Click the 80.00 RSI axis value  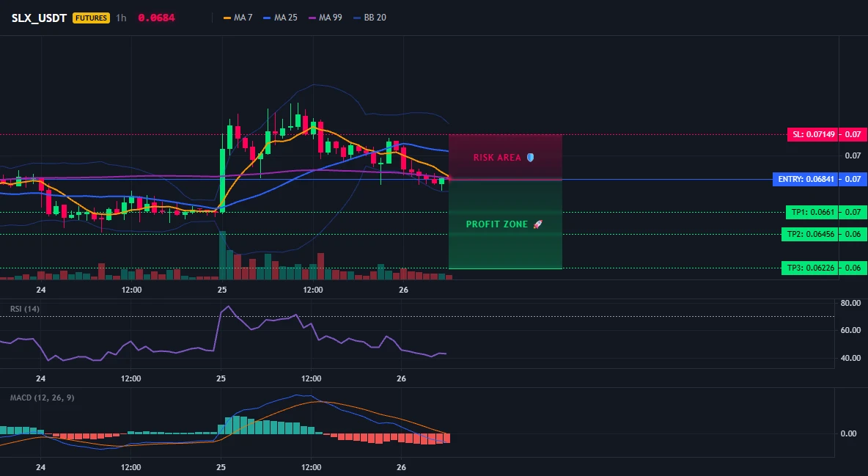point(850,303)
